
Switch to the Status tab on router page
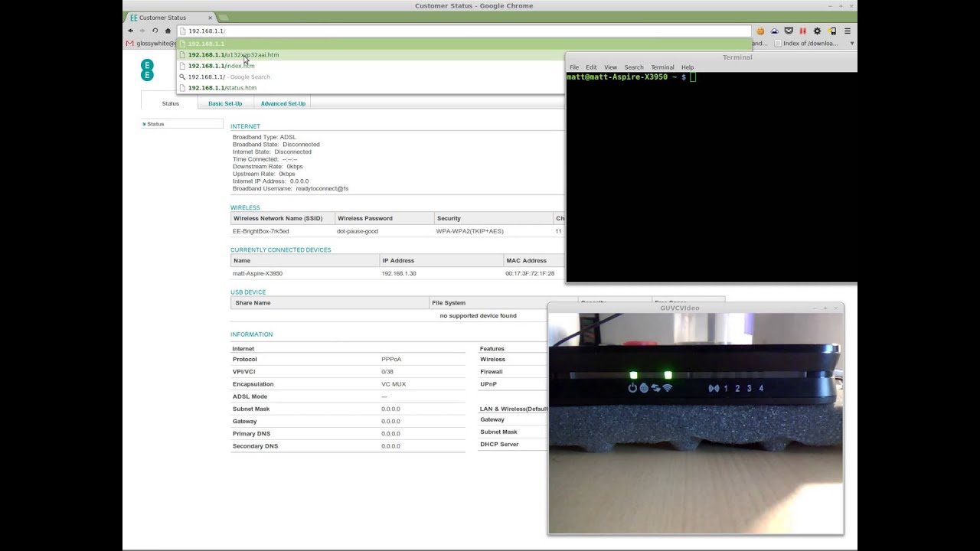(171, 103)
